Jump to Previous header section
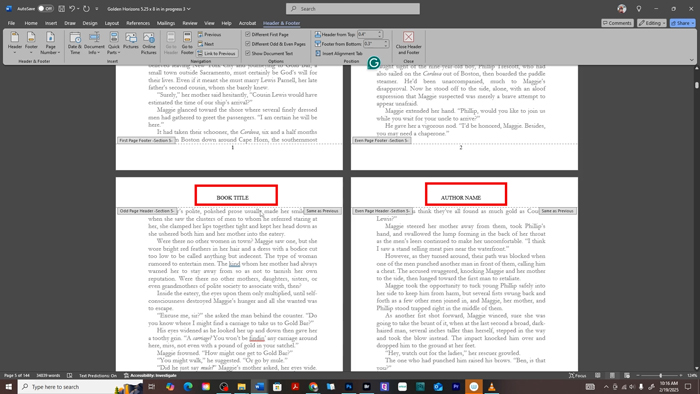The height and width of the screenshot is (394, 700). pos(209,34)
